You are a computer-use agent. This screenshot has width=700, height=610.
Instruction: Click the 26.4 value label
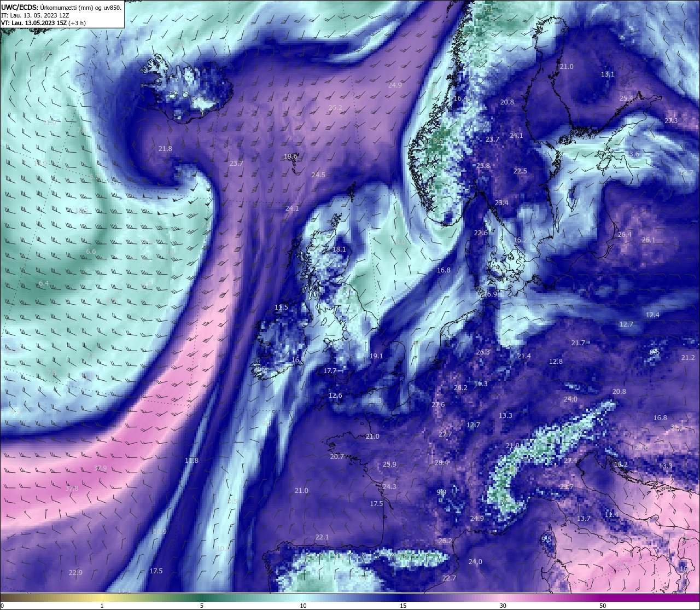[625, 235]
